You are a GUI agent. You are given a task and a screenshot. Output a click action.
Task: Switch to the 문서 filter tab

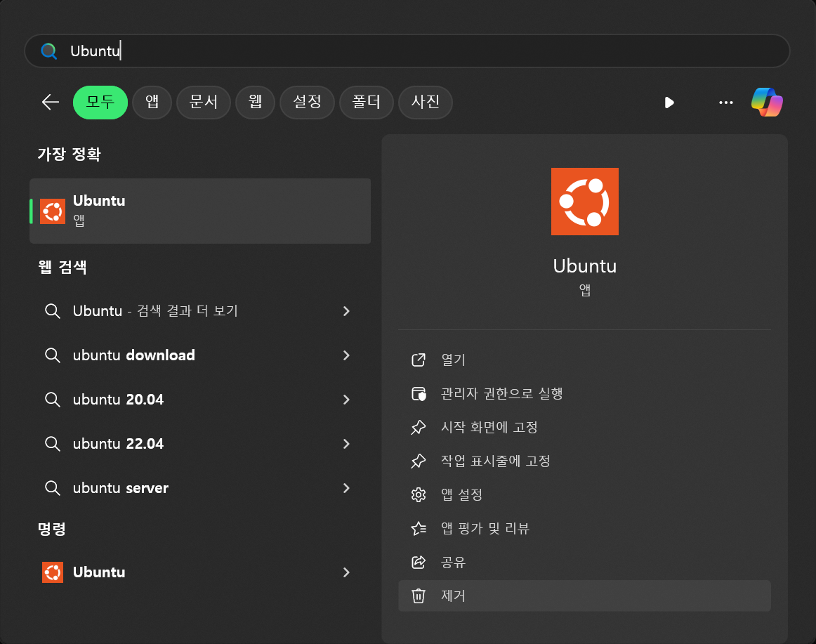point(204,102)
